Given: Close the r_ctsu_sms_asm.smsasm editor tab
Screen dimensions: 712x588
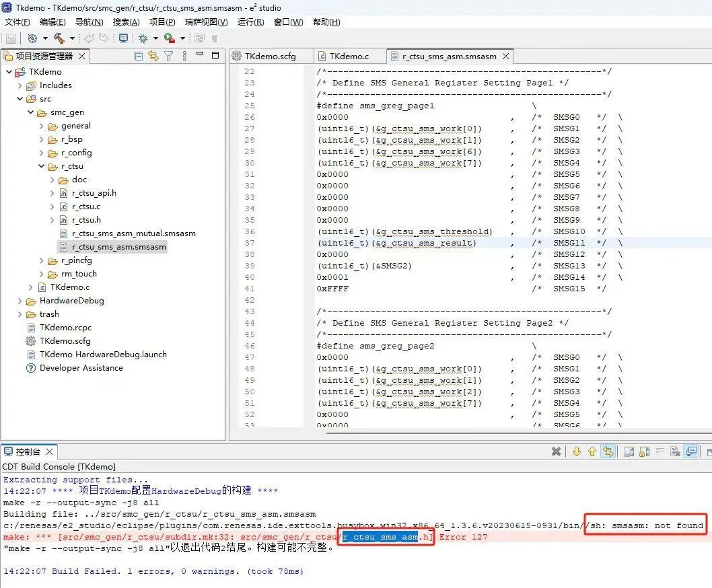Looking at the screenshot, I should click(x=505, y=57).
